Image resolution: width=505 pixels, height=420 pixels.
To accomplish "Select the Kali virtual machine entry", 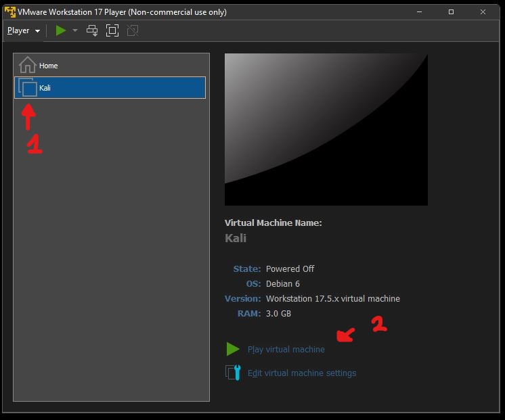I will point(110,87).
